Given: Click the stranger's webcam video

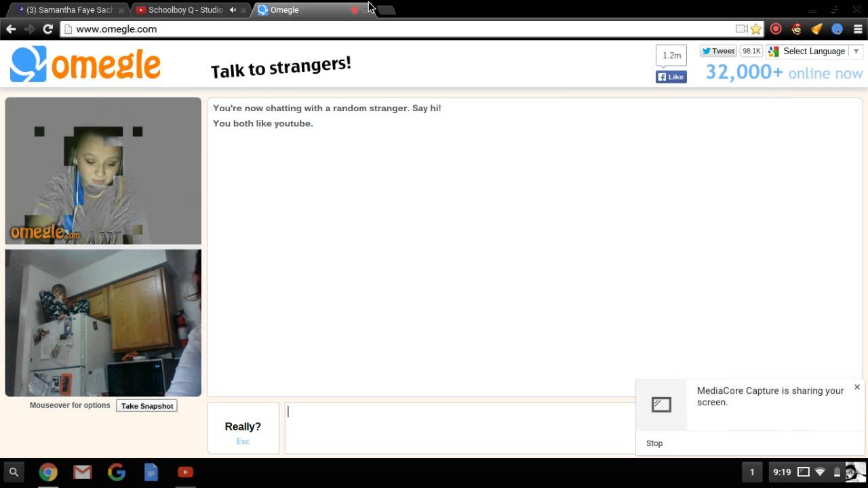Looking at the screenshot, I should [103, 171].
